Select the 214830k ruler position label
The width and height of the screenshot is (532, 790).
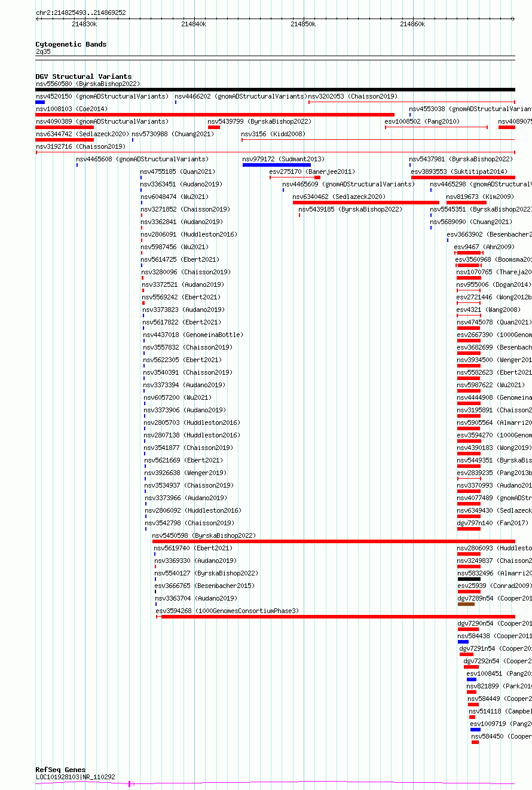pos(84,24)
